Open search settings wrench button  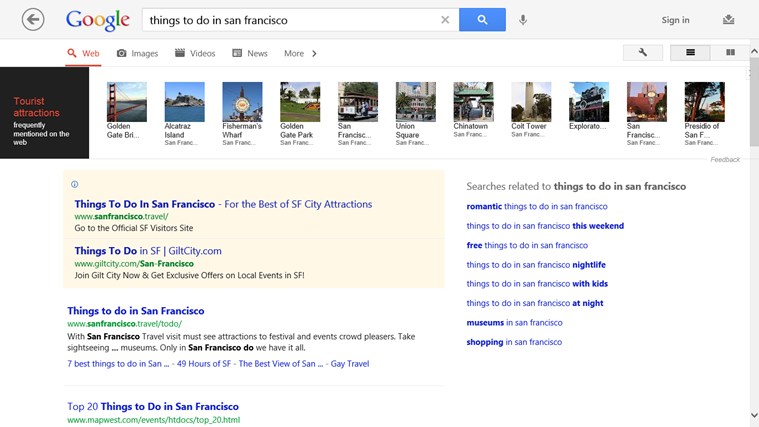[643, 52]
